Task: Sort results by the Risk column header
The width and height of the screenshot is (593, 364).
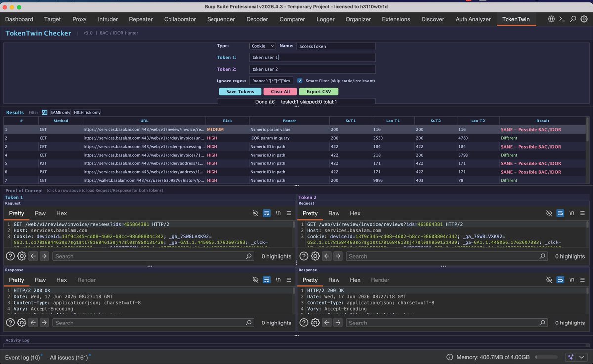Action: click(227, 121)
